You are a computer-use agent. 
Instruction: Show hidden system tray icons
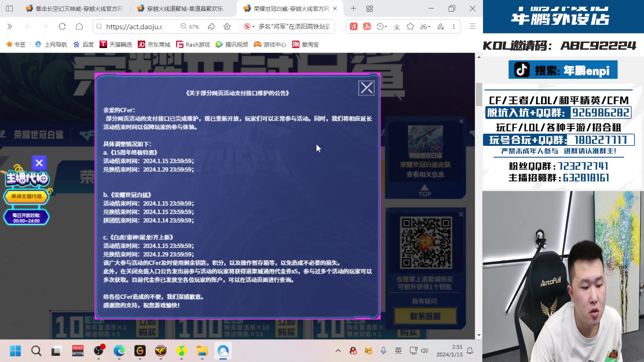point(338,351)
